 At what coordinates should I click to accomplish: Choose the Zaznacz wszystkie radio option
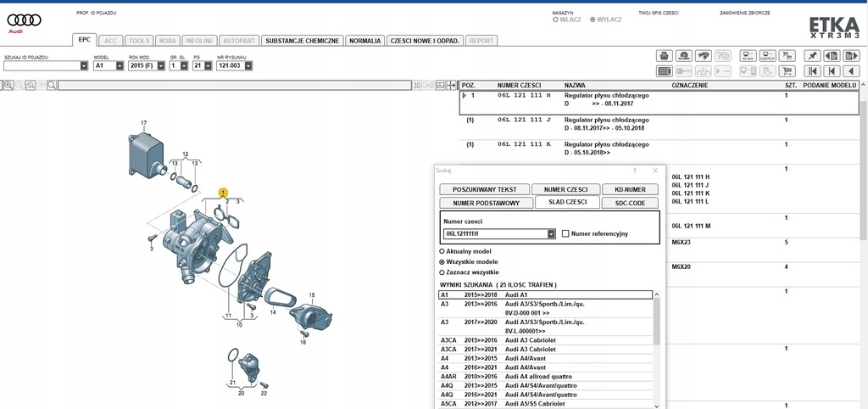(x=442, y=273)
